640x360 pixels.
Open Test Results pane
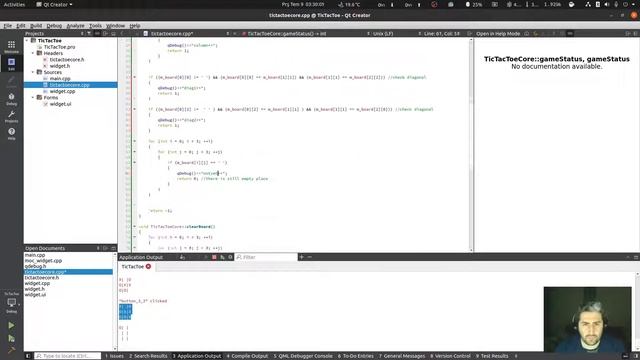click(492, 356)
